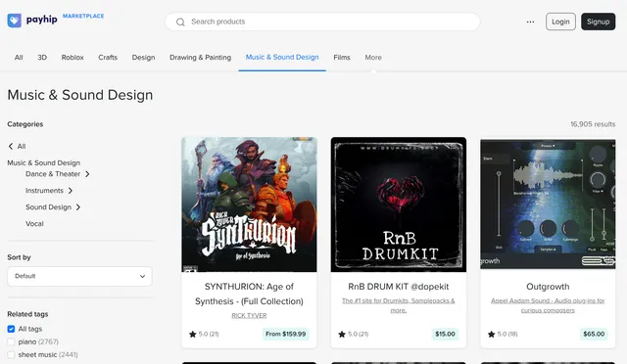Expand the Dance & Theater category chevron
Screen dimensions: 627x364
coord(87,174)
